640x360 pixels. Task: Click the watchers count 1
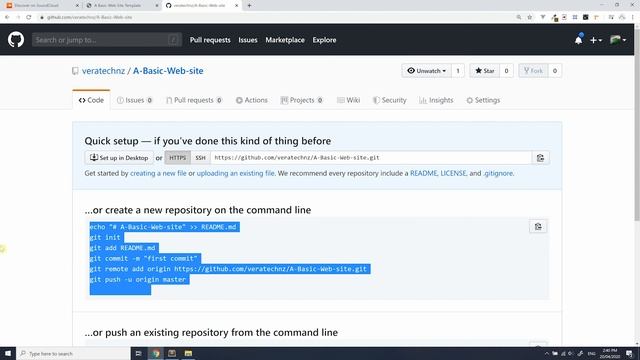(458, 71)
